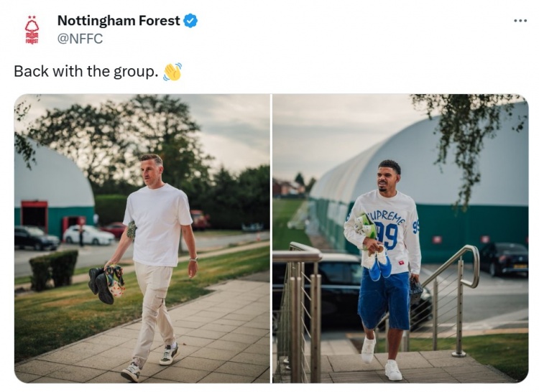Click the red doorway in the left photo
Screen dimensions: 539x392
34,216
